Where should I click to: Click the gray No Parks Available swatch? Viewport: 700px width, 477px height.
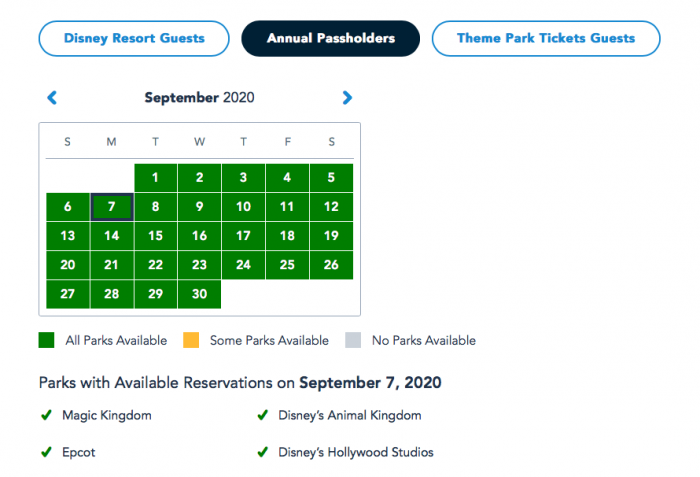[352, 340]
